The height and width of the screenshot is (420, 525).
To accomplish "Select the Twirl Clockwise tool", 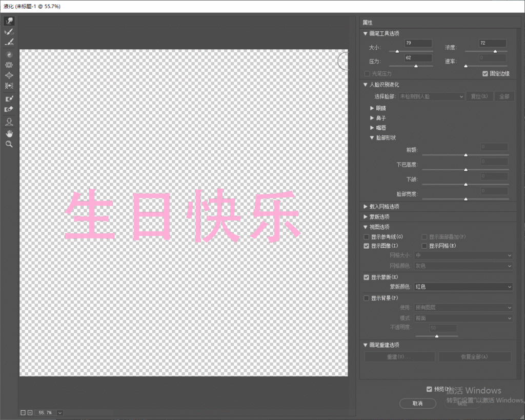I will (9, 54).
